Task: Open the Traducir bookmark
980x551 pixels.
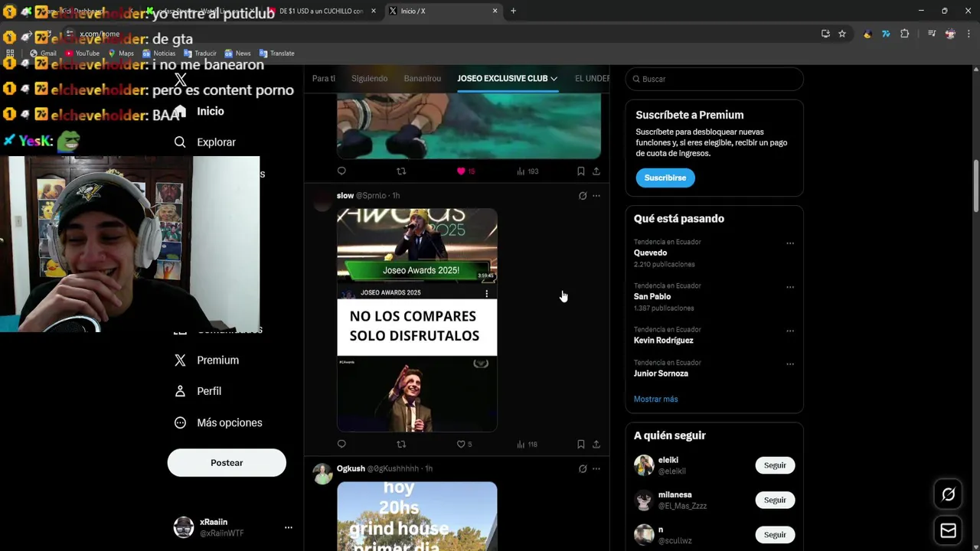Action: point(200,54)
